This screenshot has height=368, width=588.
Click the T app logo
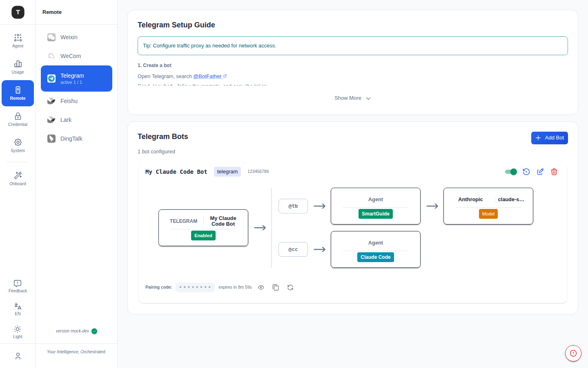18,12
